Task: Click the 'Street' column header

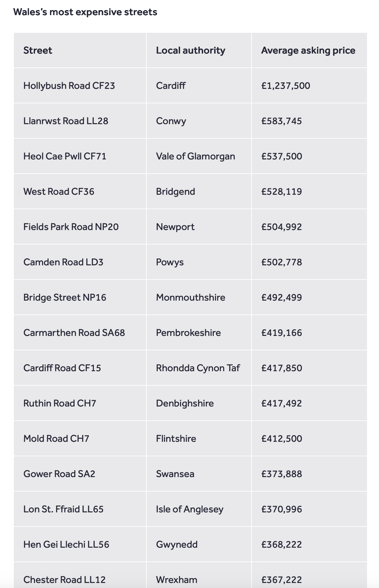Action: pos(38,50)
